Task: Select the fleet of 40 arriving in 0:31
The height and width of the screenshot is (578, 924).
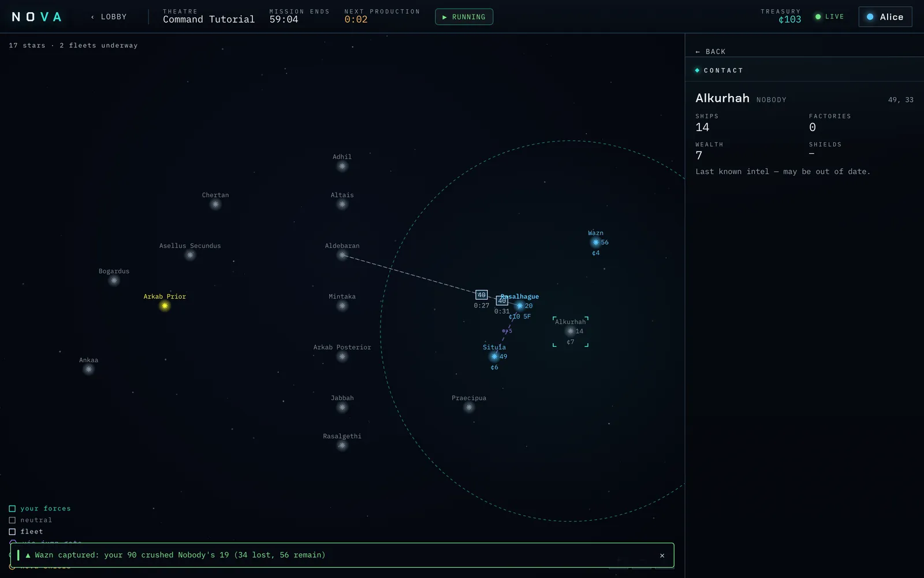Action: (502, 301)
